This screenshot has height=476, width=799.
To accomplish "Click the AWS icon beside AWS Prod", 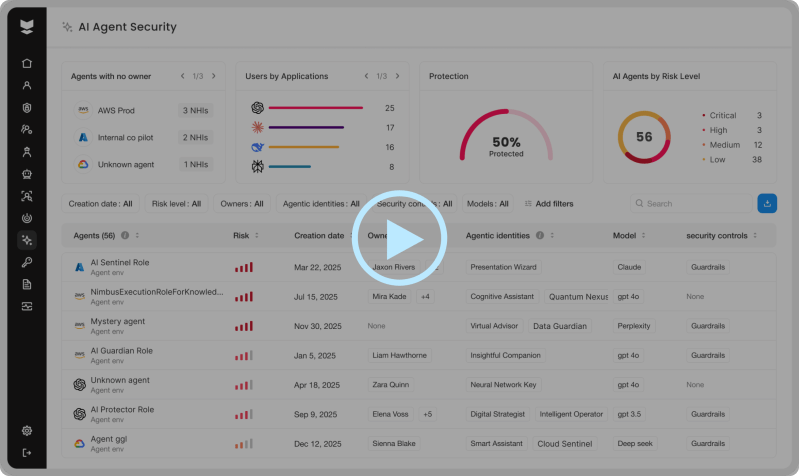I will 83,110.
